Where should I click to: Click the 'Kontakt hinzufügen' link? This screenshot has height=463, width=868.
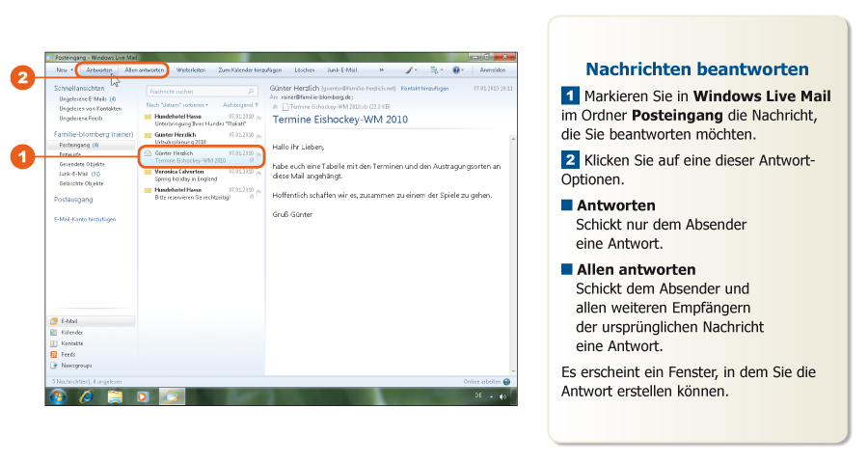424,88
